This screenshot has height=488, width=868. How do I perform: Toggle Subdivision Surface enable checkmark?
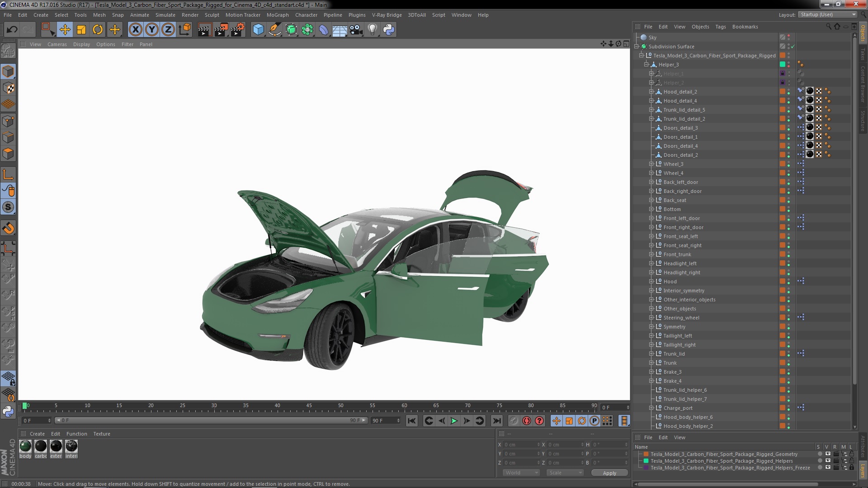(793, 47)
